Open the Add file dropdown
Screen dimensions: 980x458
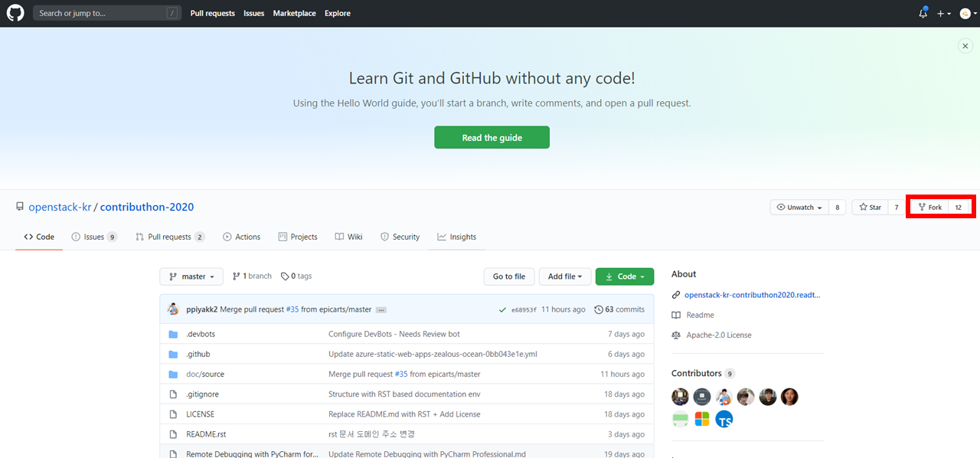pos(565,276)
